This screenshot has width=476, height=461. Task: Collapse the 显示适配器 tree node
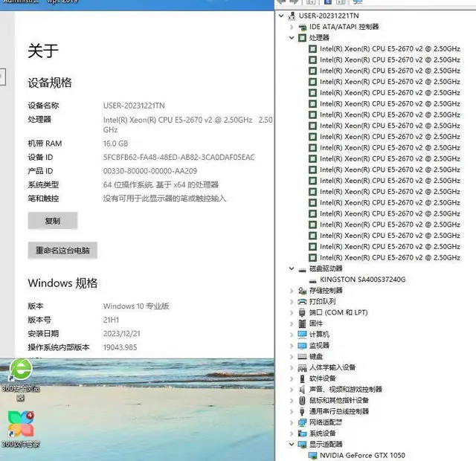tap(292, 444)
